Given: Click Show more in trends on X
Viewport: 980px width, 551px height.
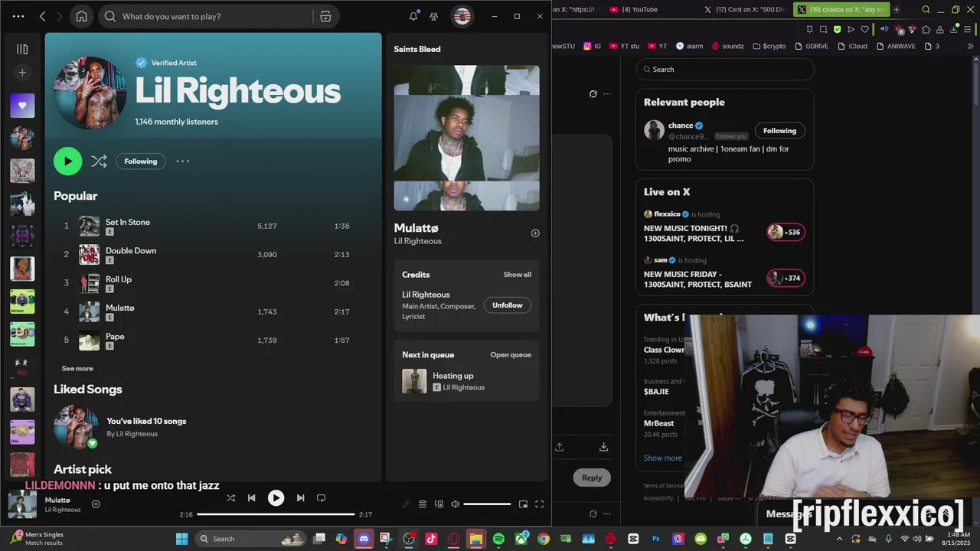Looking at the screenshot, I should [x=663, y=458].
